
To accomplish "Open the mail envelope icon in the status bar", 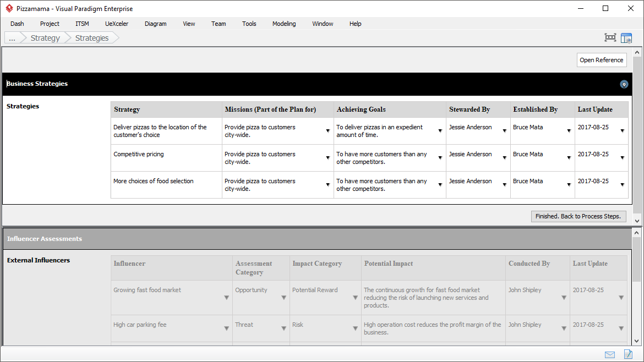I will pyautogui.click(x=610, y=355).
